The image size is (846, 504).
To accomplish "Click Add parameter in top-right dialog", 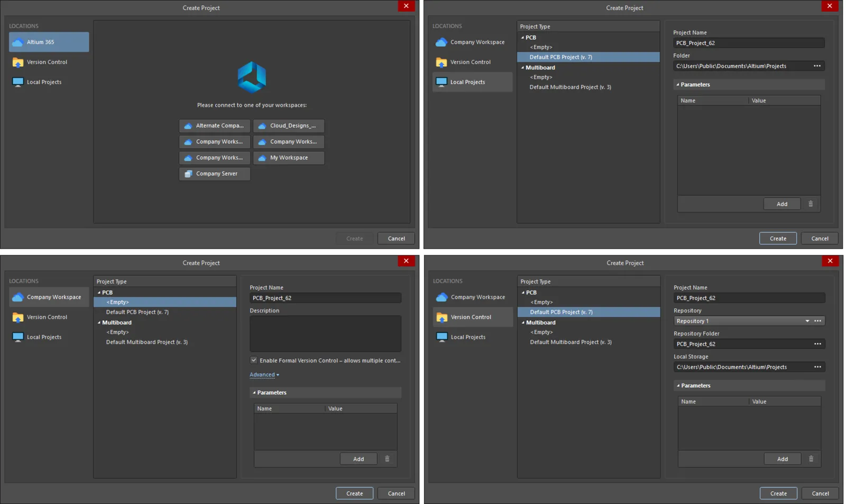I will [781, 204].
